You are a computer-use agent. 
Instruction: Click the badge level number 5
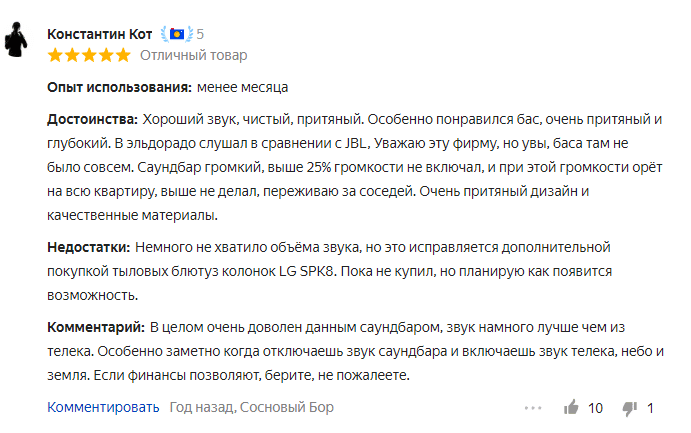pyautogui.click(x=200, y=34)
